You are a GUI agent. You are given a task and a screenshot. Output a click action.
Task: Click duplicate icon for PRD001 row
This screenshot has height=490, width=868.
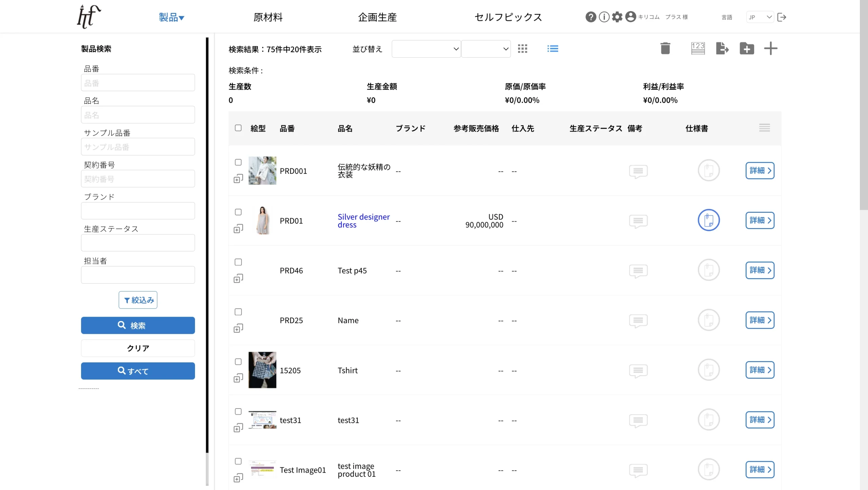pos(238,179)
